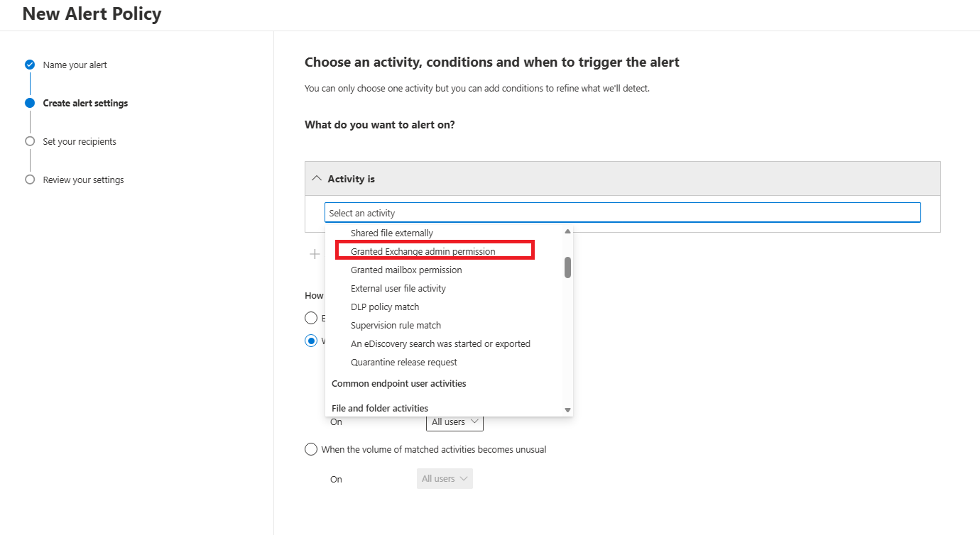The width and height of the screenshot is (980, 535).
Task: Select the first radio button under How
Action: [x=311, y=318]
